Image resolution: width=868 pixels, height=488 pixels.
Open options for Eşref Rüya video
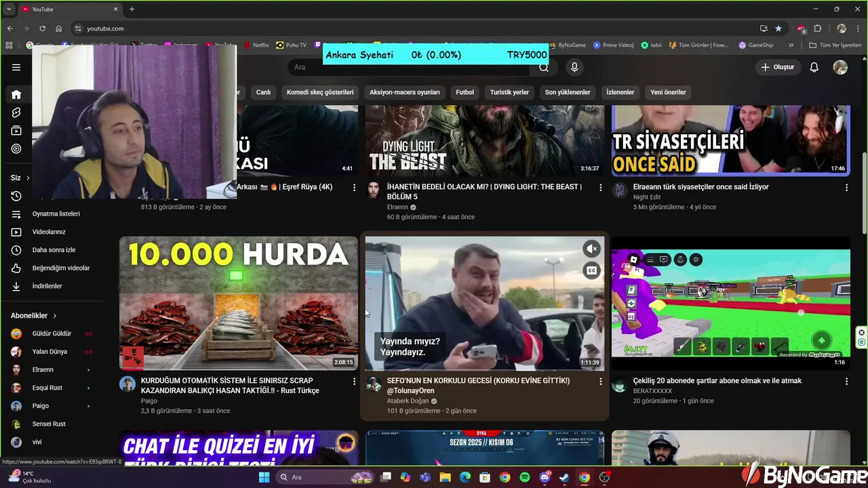(354, 187)
